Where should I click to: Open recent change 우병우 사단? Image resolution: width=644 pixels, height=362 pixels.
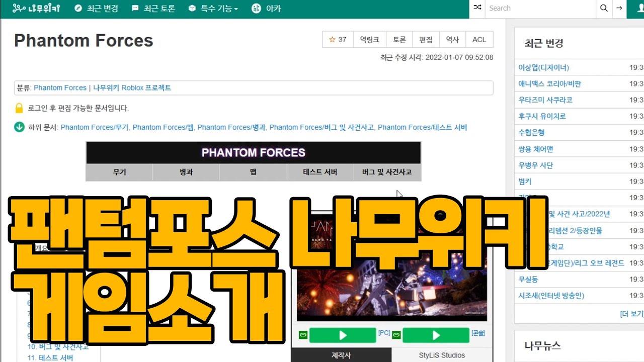(536, 165)
